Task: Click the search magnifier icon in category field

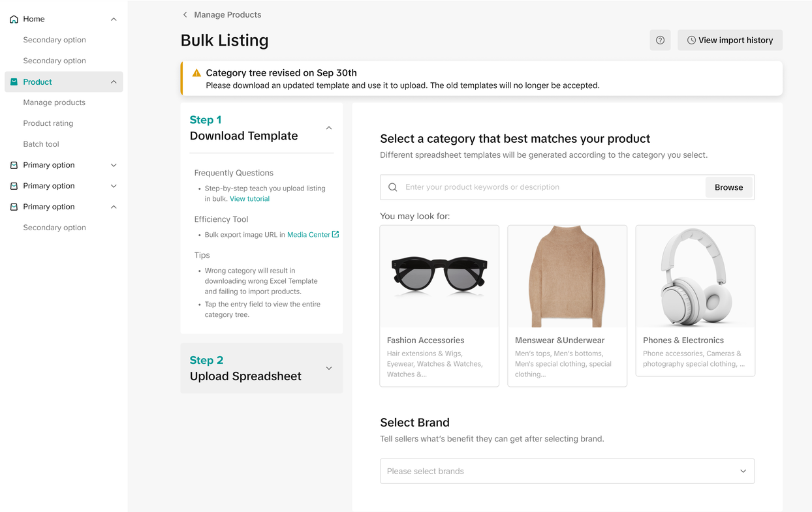Action: [x=393, y=187]
